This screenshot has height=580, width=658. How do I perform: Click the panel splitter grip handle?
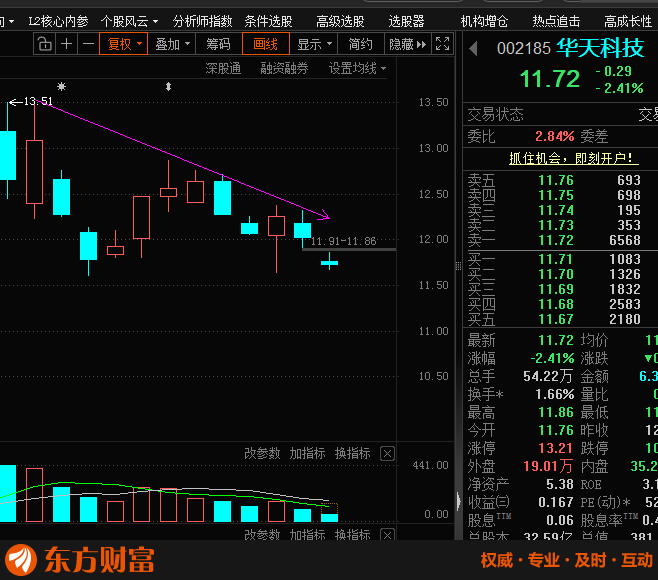tap(459, 266)
